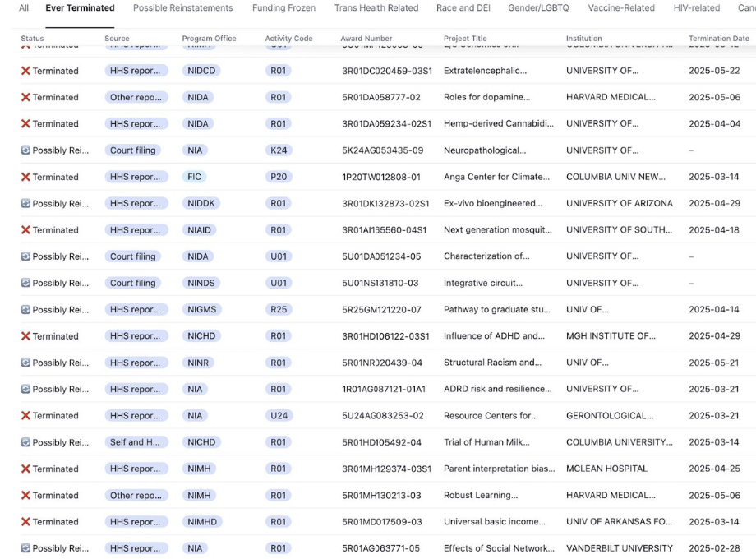
Task: Open the Race and DEI tab
Action: (x=463, y=7)
